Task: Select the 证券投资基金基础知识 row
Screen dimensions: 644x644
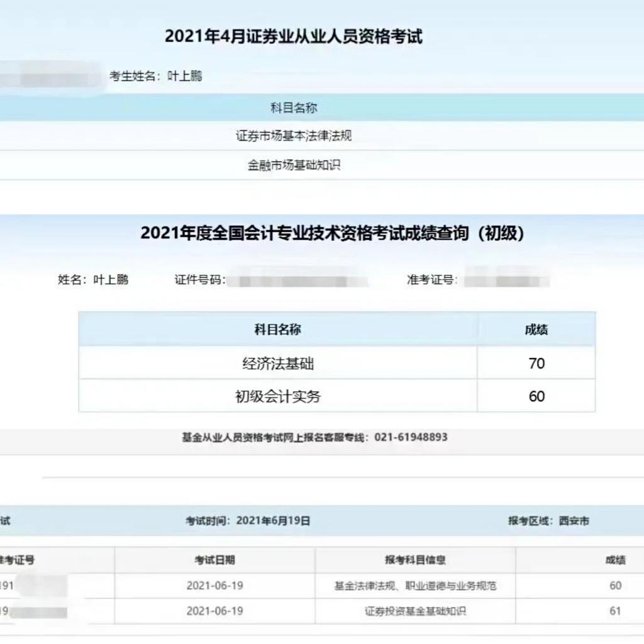Action: pos(415,611)
